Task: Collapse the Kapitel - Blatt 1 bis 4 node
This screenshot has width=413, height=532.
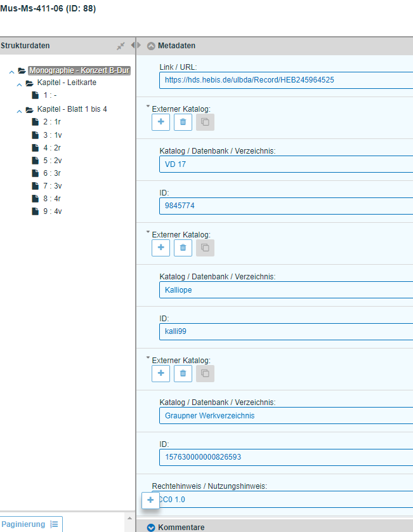Action: click(x=19, y=110)
